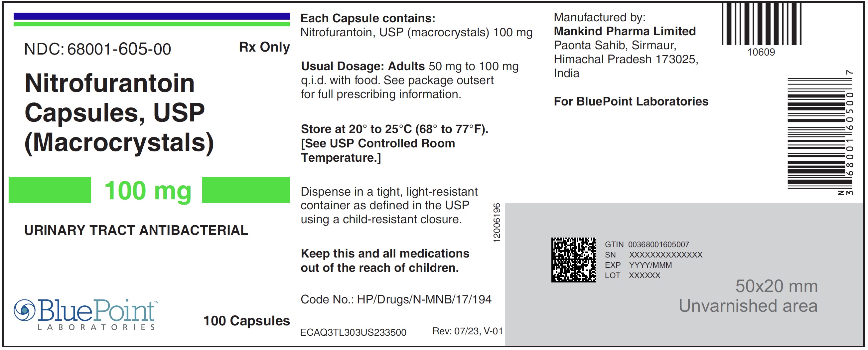
Task: Click the 2D data matrix code
Action: [x=573, y=260]
